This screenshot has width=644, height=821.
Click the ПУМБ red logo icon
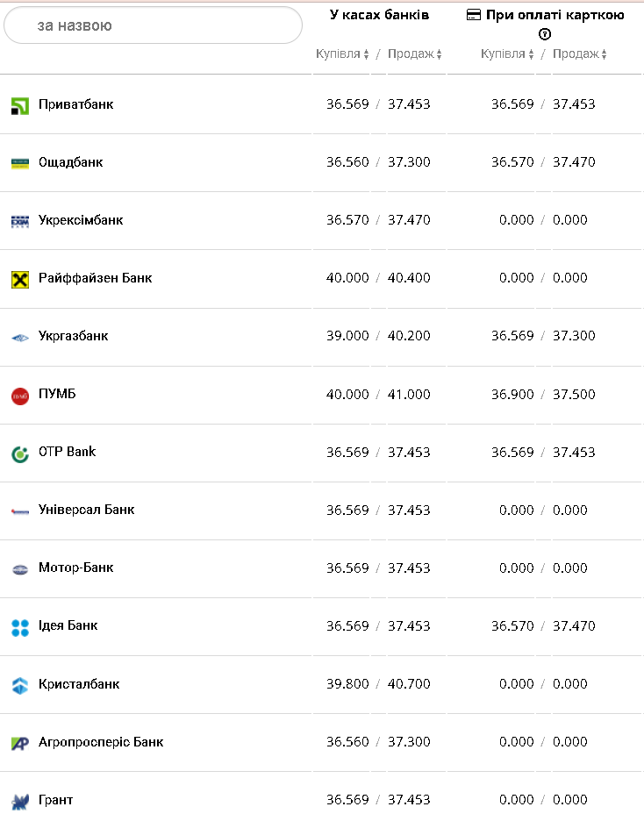click(20, 396)
